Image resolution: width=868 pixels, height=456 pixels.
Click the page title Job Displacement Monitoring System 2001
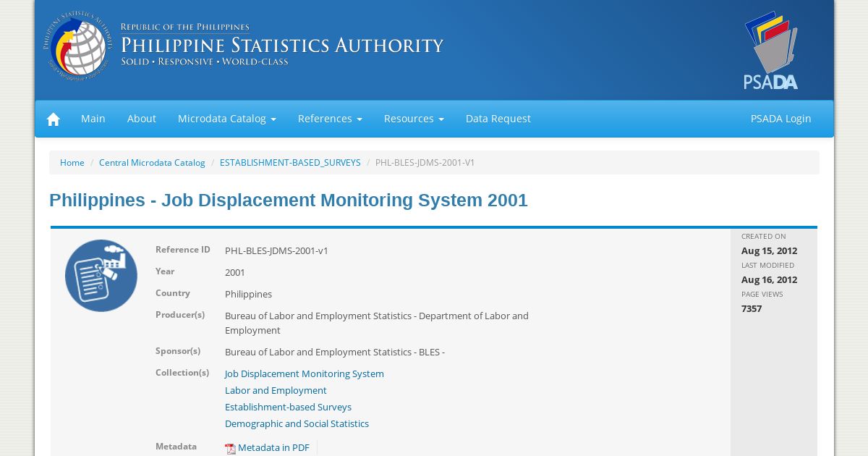(289, 200)
